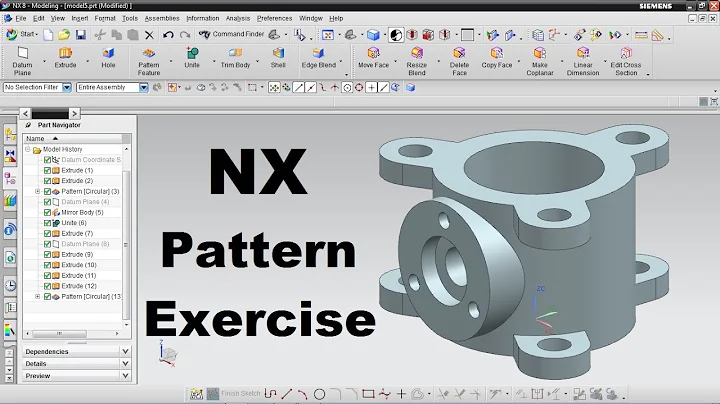The height and width of the screenshot is (404, 720).
Task: Click the right navigator arrow button
Action: tap(74, 113)
